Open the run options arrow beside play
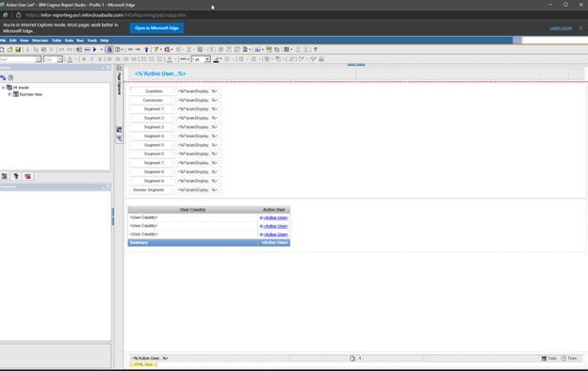 tap(101, 50)
